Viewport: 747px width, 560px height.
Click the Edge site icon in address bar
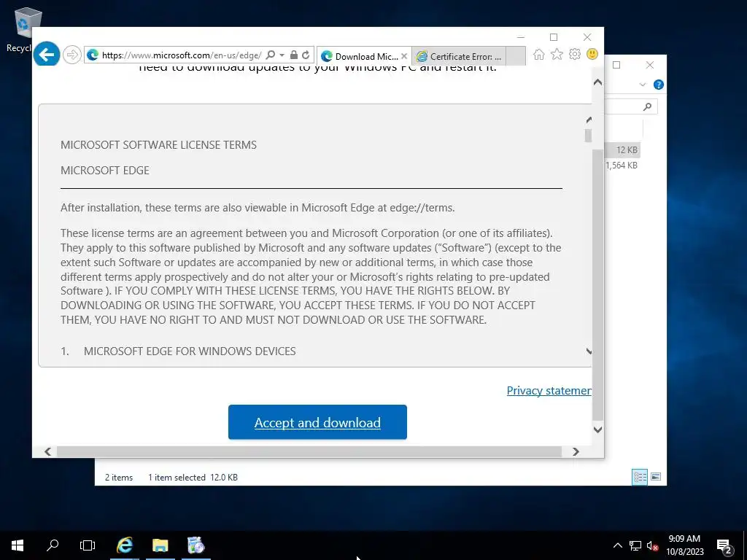[93, 55]
